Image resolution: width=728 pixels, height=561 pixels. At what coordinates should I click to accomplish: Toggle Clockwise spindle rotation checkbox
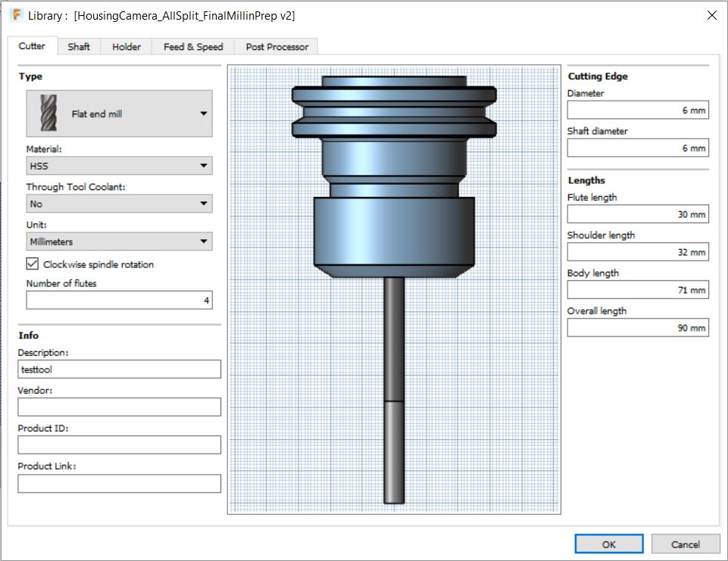pyautogui.click(x=32, y=264)
